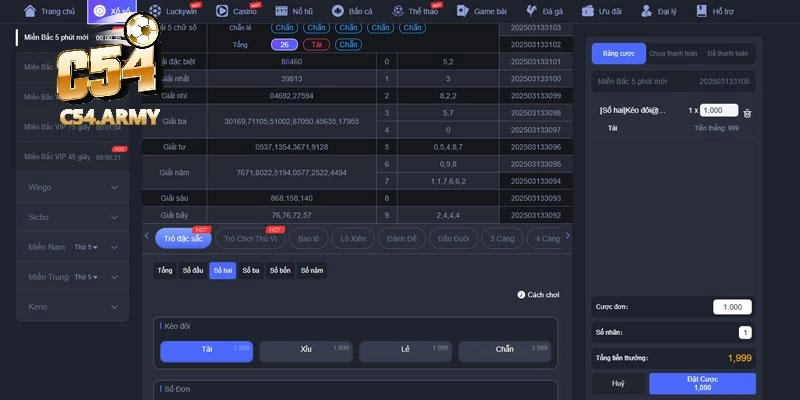Image resolution: width=800 pixels, height=400 pixels.
Task: Select the Lẻ bet option
Action: [404, 351]
